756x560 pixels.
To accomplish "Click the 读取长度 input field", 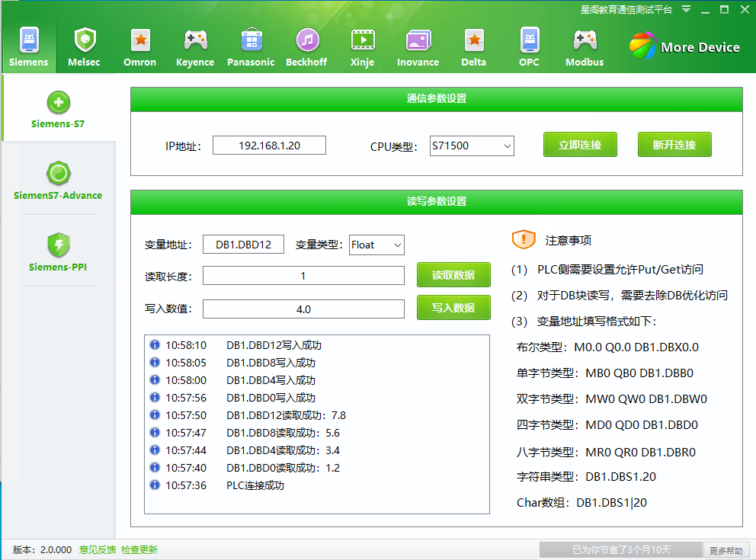I will pyautogui.click(x=303, y=276).
